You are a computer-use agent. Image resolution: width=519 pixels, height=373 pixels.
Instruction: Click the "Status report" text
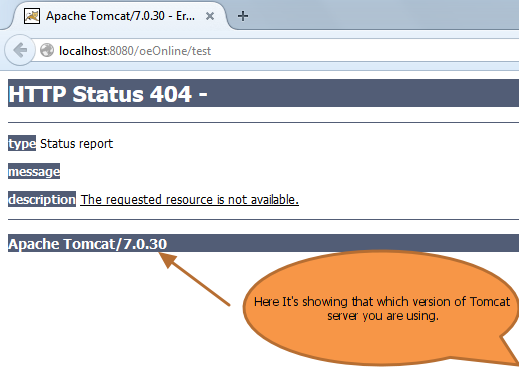76,144
